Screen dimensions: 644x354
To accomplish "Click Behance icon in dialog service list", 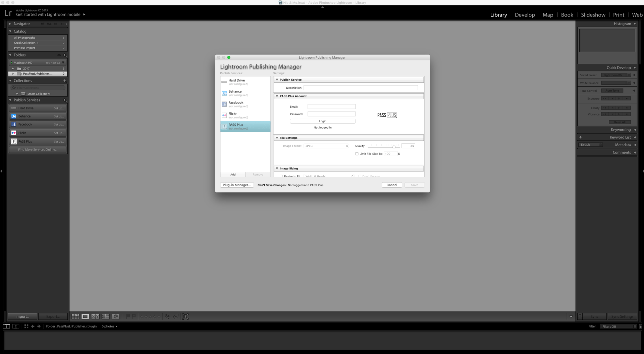I will click(224, 93).
